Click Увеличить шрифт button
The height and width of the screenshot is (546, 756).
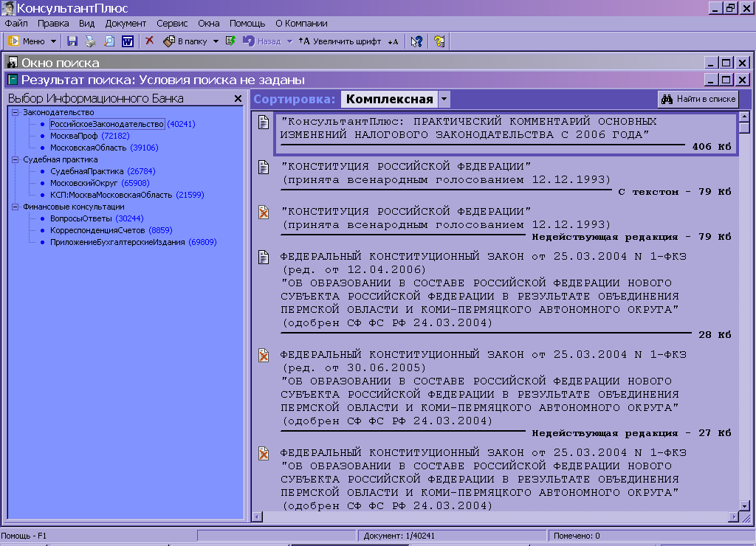(340, 41)
